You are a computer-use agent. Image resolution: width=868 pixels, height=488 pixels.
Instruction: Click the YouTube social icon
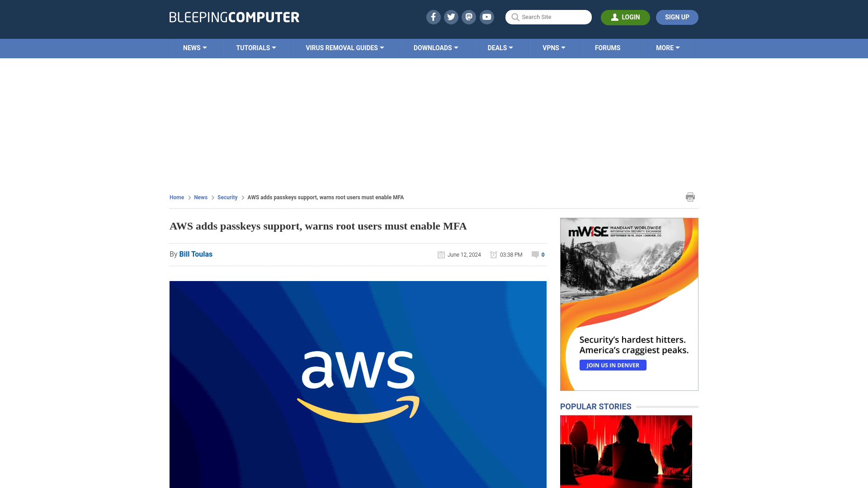point(488,17)
